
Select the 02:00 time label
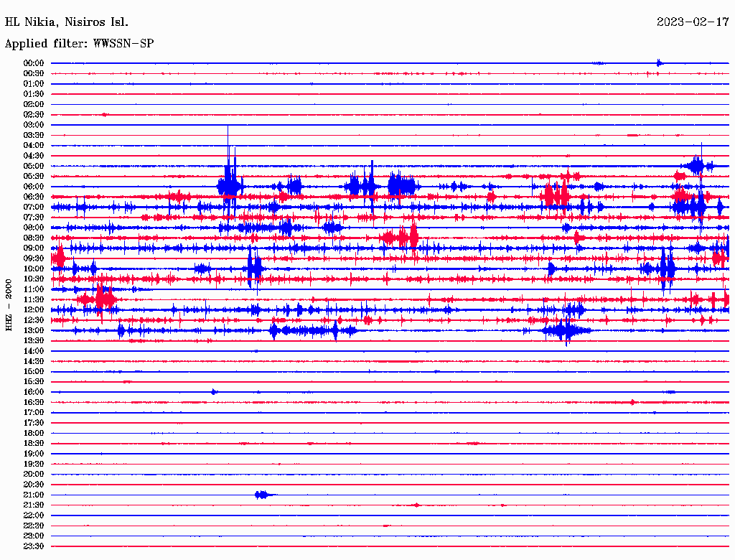click(34, 104)
